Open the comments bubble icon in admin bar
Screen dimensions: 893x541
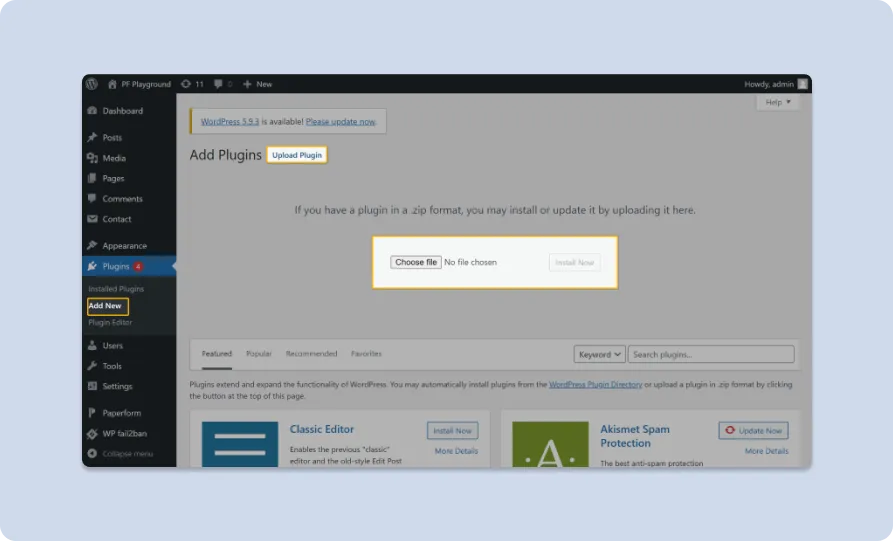point(218,84)
